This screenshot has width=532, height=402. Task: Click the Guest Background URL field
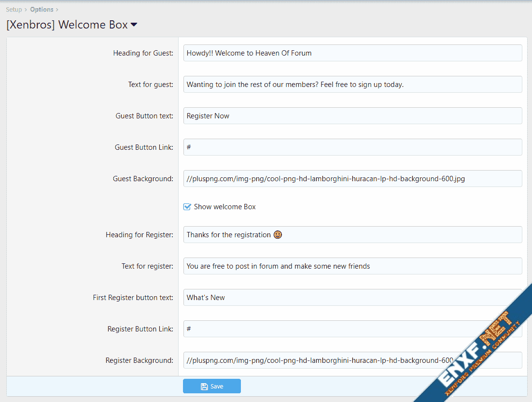click(x=352, y=179)
